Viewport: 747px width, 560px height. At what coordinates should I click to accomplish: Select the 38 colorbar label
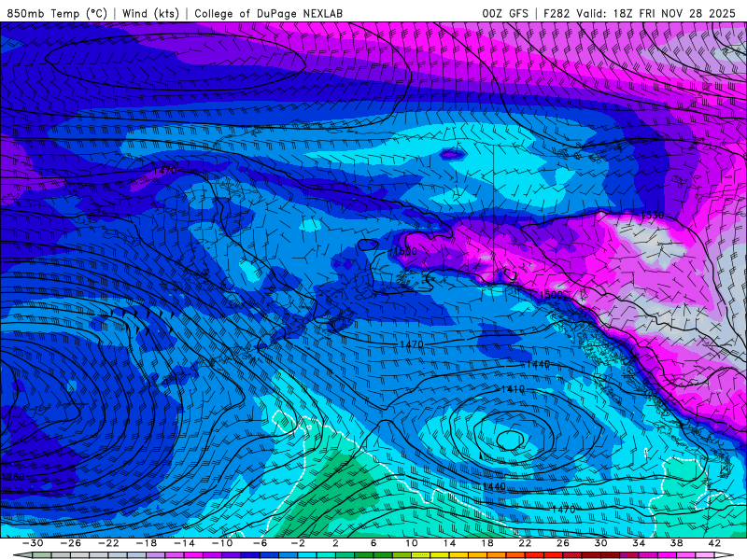coord(676,543)
